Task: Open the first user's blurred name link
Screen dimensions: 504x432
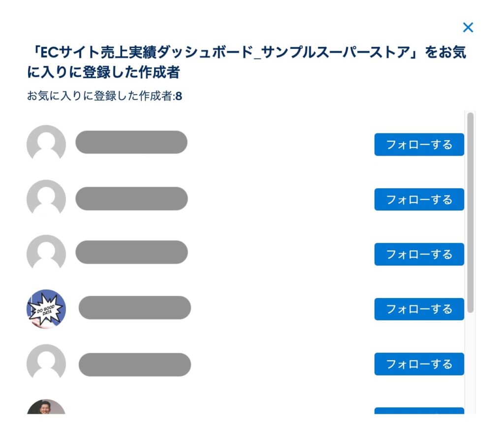Action: 131,142
